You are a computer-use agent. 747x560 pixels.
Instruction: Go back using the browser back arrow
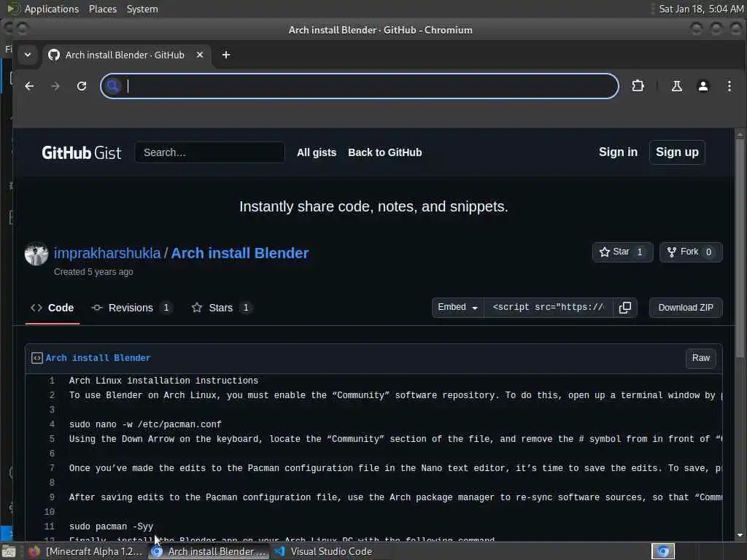pyautogui.click(x=29, y=86)
